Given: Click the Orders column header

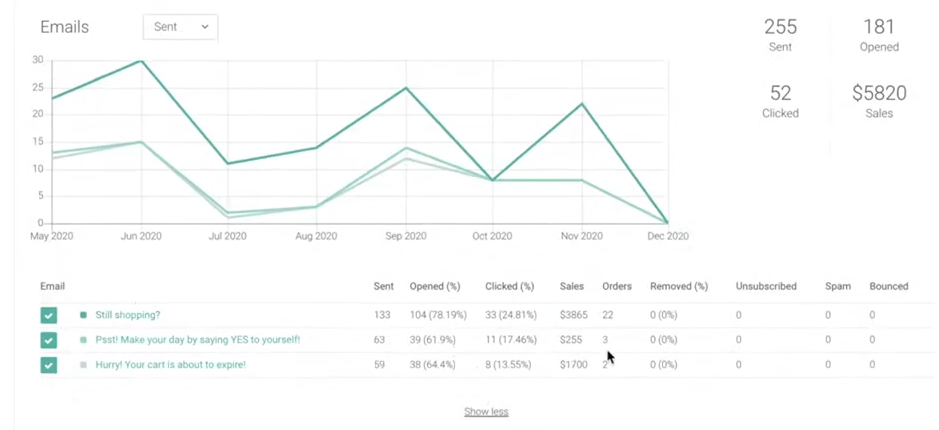Looking at the screenshot, I should [x=617, y=286].
